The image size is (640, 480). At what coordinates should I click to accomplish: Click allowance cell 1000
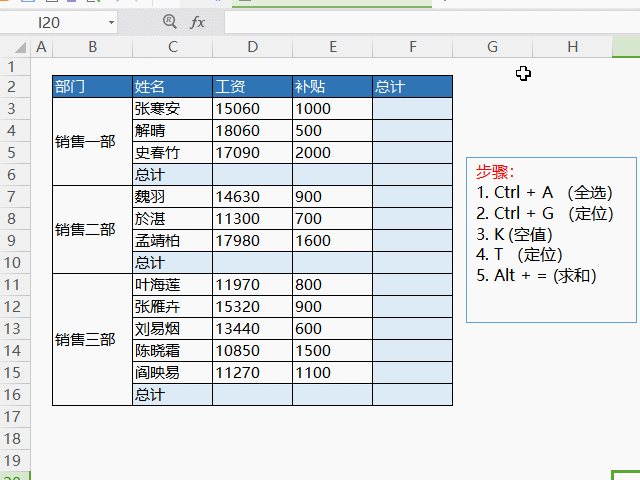point(333,109)
